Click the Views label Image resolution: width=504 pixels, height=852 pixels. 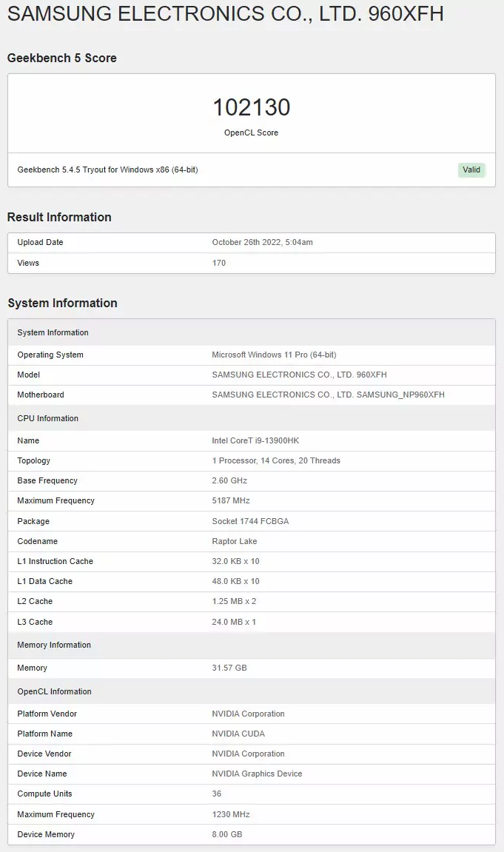[28, 263]
